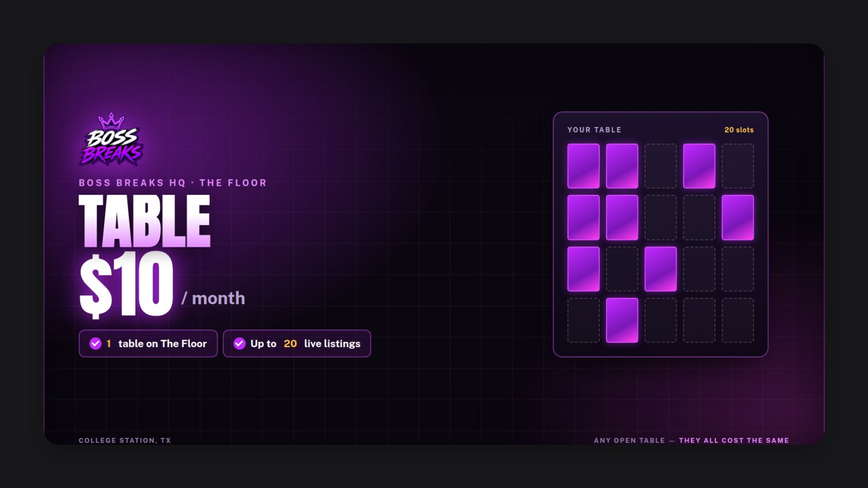This screenshot has width=868, height=488.
Task: Click the "ANY OPEN TABLE" footer text
Action: 629,440
